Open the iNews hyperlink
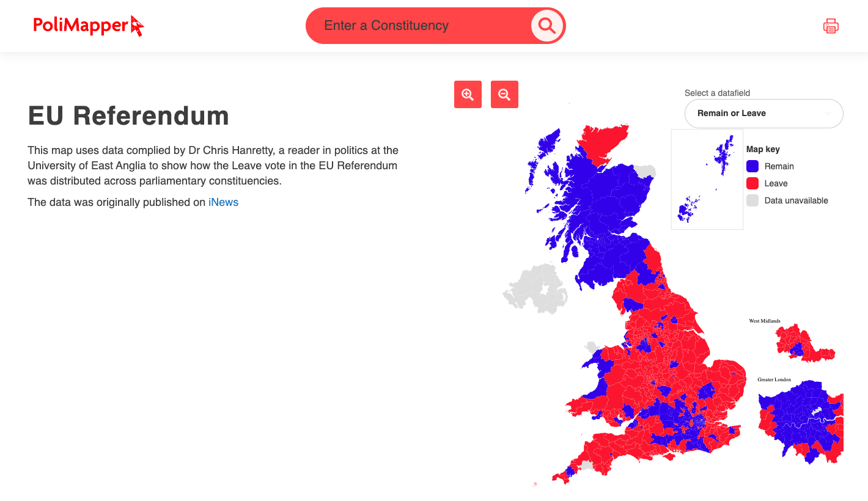The width and height of the screenshot is (868, 501). click(223, 202)
